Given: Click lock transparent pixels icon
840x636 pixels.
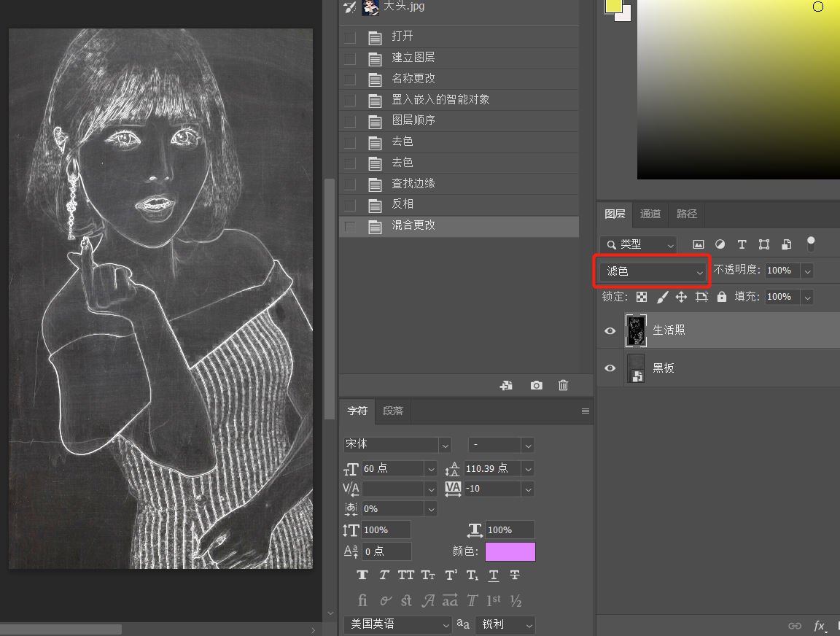Looking at the screenshot, I should coord(642,297).
